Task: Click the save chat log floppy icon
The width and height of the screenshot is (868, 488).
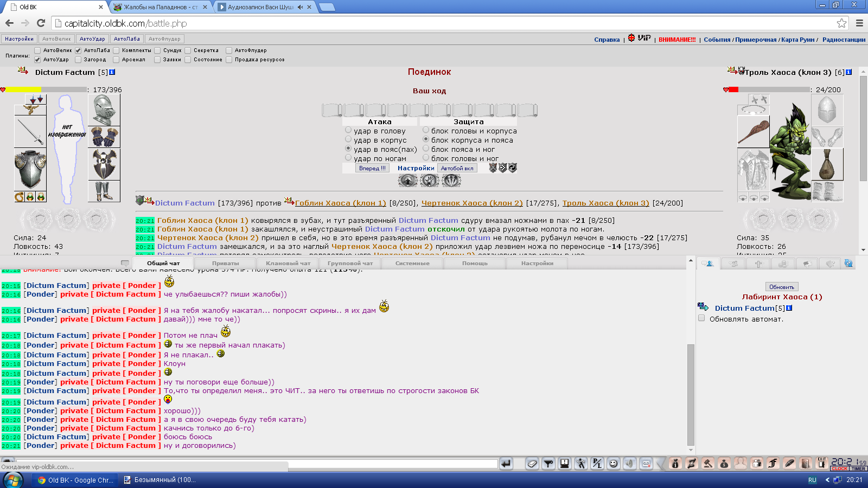Action: [565, 463]
